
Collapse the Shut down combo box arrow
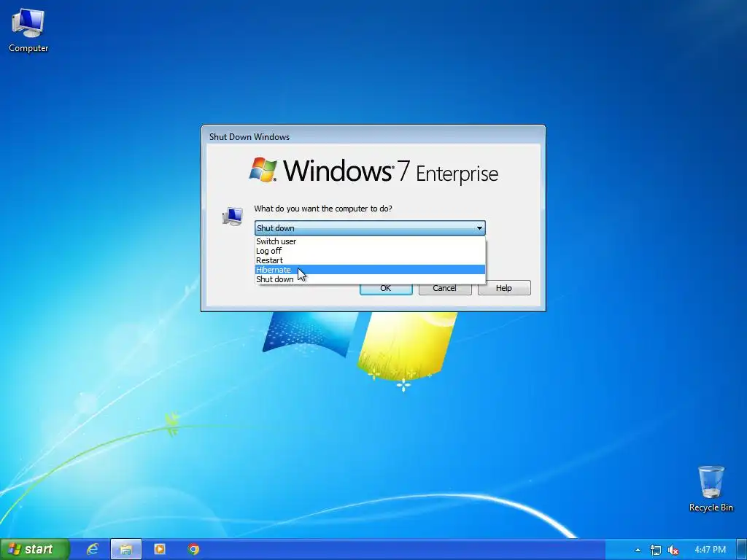point(479,228)
